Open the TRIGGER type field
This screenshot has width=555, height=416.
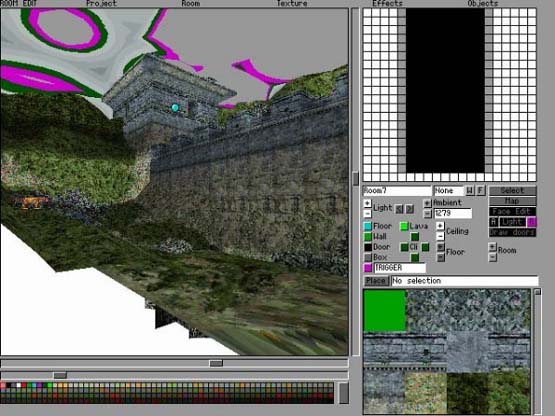pyautogui.click(x=400, y=268)
